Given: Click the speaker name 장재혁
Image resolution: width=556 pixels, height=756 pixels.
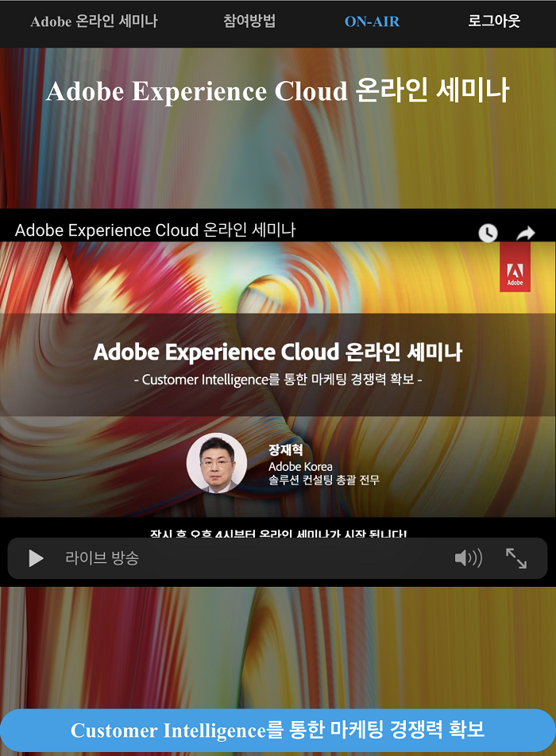Looking at the screenshot, I should pos(286,449).
